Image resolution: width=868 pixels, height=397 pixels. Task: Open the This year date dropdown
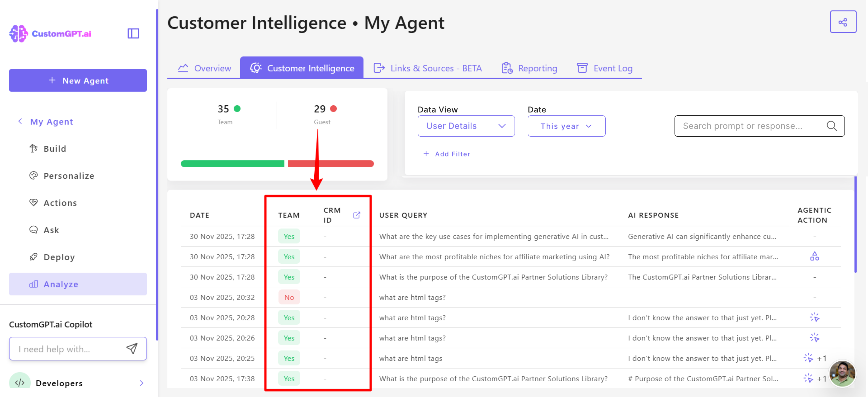pyautogui.click(x=566, y=126)
